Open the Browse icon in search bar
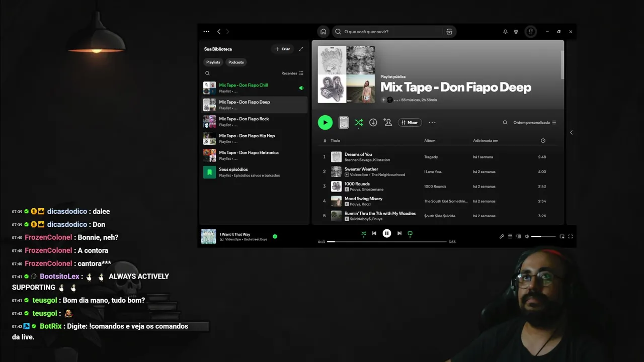 (449, 32)
